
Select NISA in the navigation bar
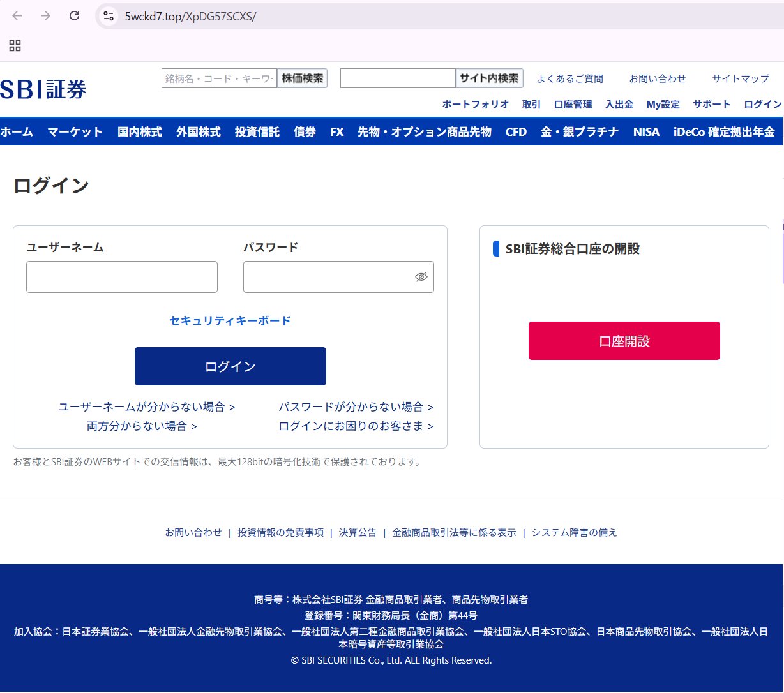646,132
